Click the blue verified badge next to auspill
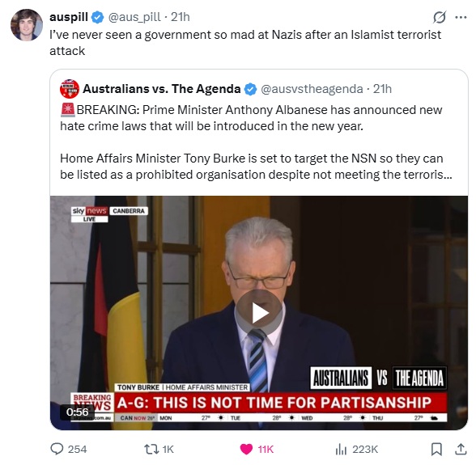 point(98,17)
